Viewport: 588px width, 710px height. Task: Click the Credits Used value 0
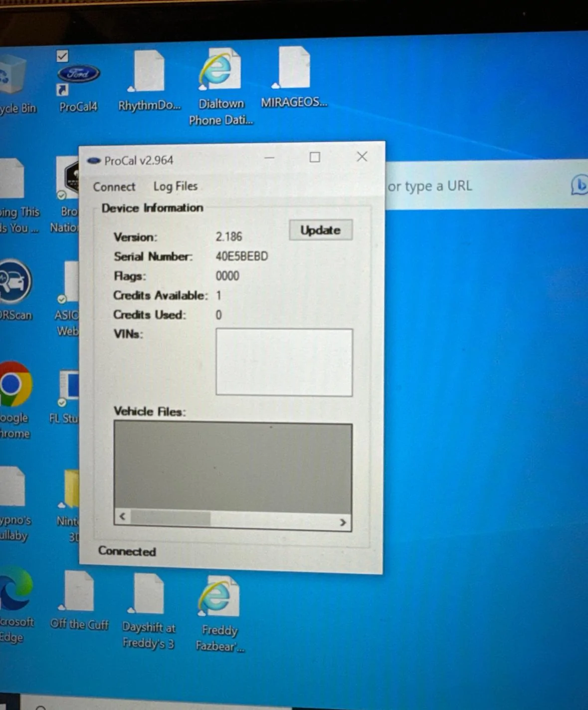218,315
